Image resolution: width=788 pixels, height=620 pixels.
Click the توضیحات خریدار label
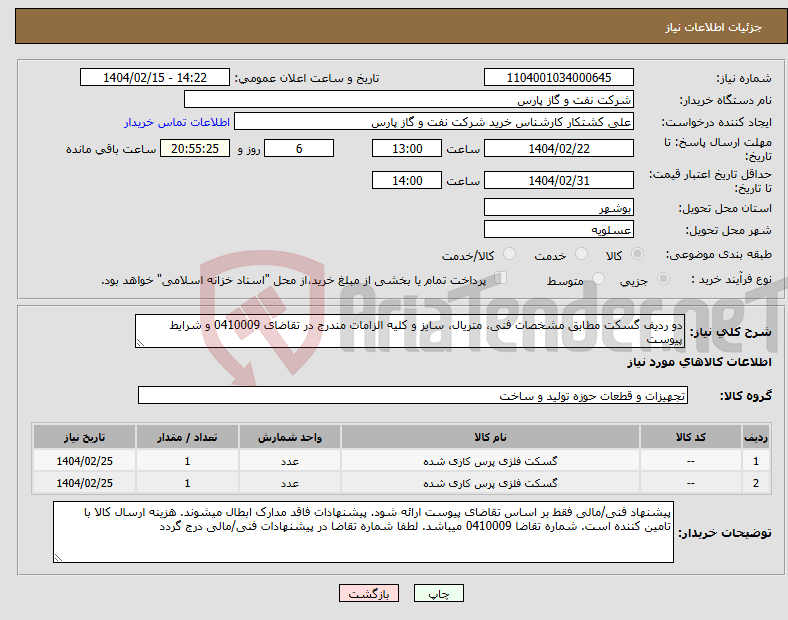[x=725, y=533]
